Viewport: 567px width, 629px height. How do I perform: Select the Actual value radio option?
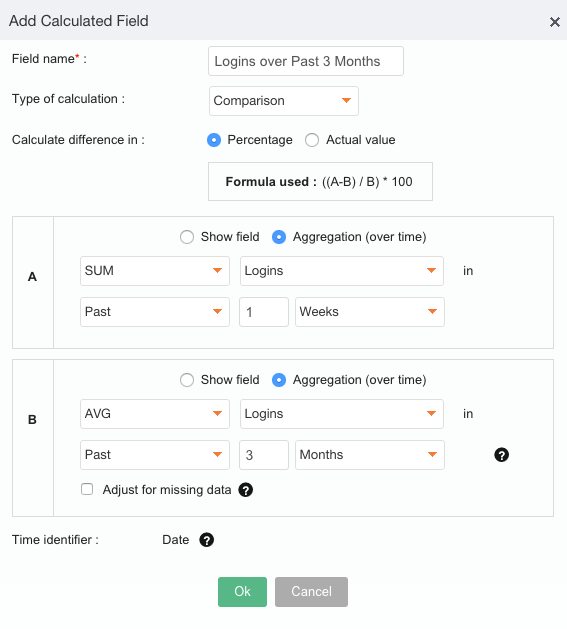(x=312, y=140)
